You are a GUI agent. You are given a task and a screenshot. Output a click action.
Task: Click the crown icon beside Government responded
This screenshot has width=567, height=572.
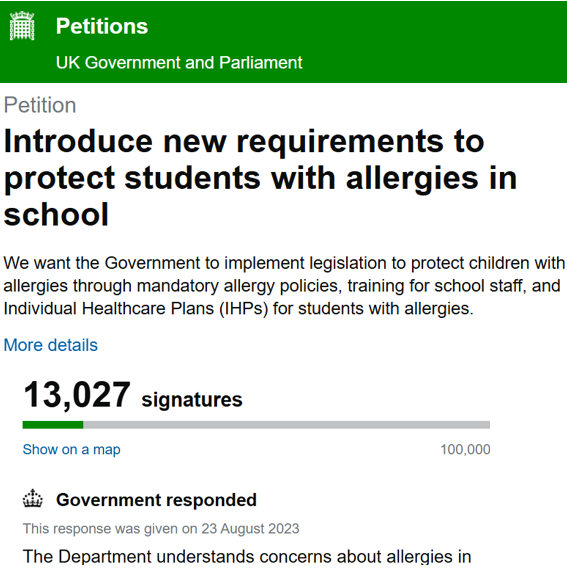(x=33, y=498)
